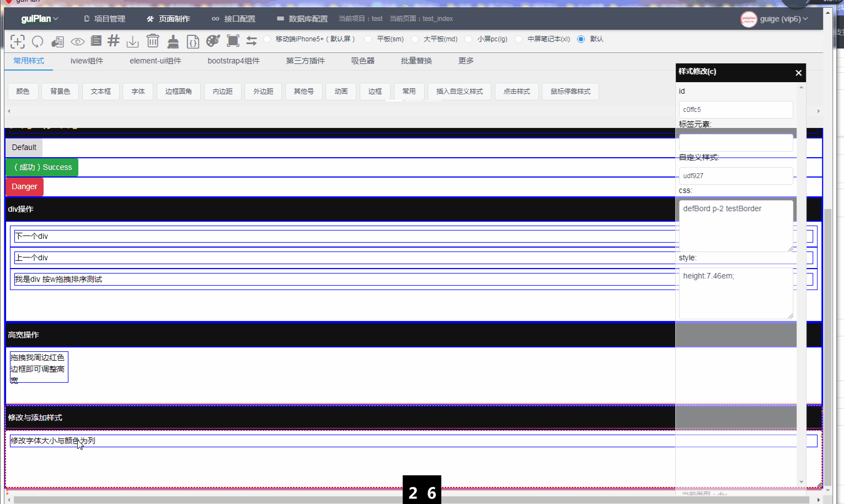Screen dimensions: 844x504
Task: Click the css textarea with defBord
Action: point(736,226)
